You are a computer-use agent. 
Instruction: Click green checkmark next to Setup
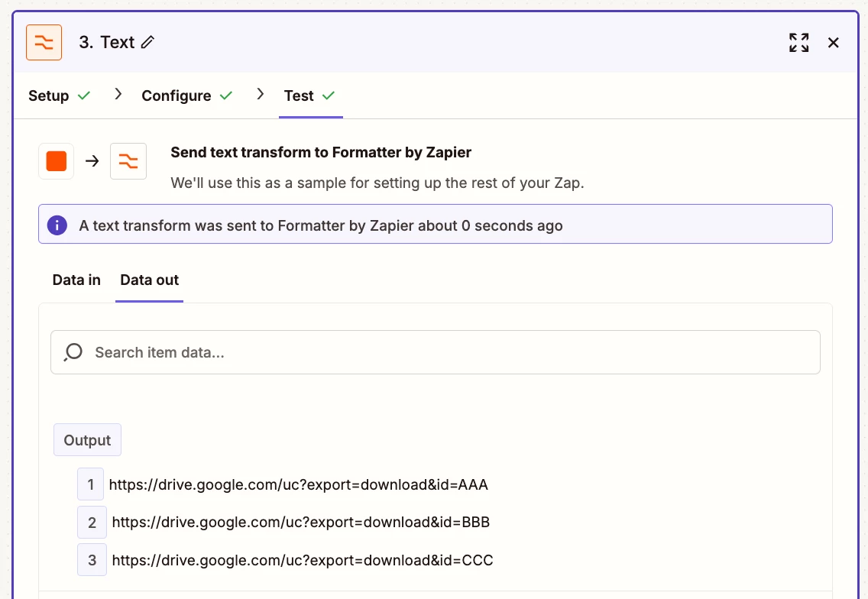[x=83, y=96]
